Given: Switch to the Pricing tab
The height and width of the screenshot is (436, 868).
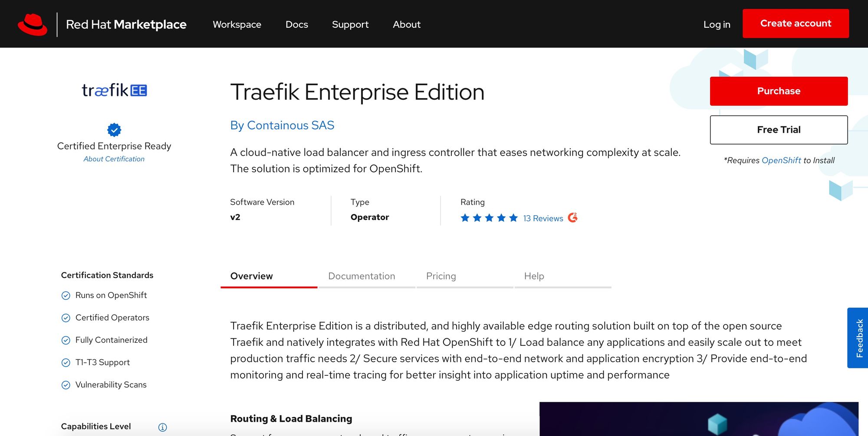Looking at the screenshot, I should click(465, 276).
